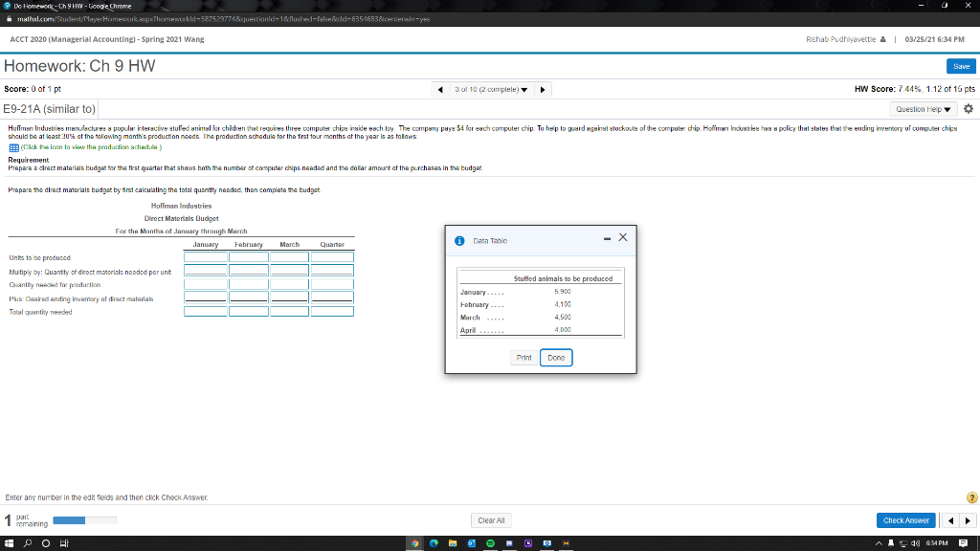
Task: Click the yellow help question mark icon
Action: tap(971, 497)
